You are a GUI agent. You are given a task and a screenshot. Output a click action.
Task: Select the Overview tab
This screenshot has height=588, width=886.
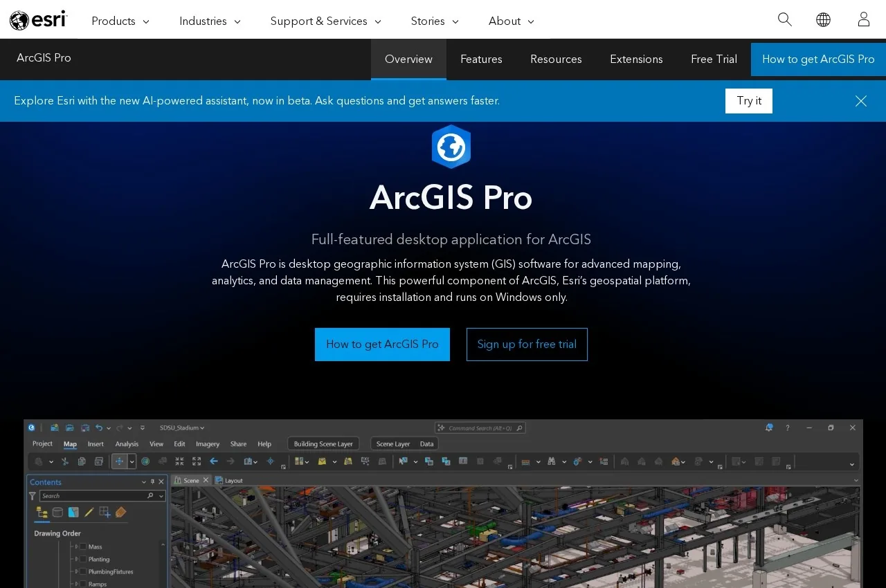pos(408,59)
